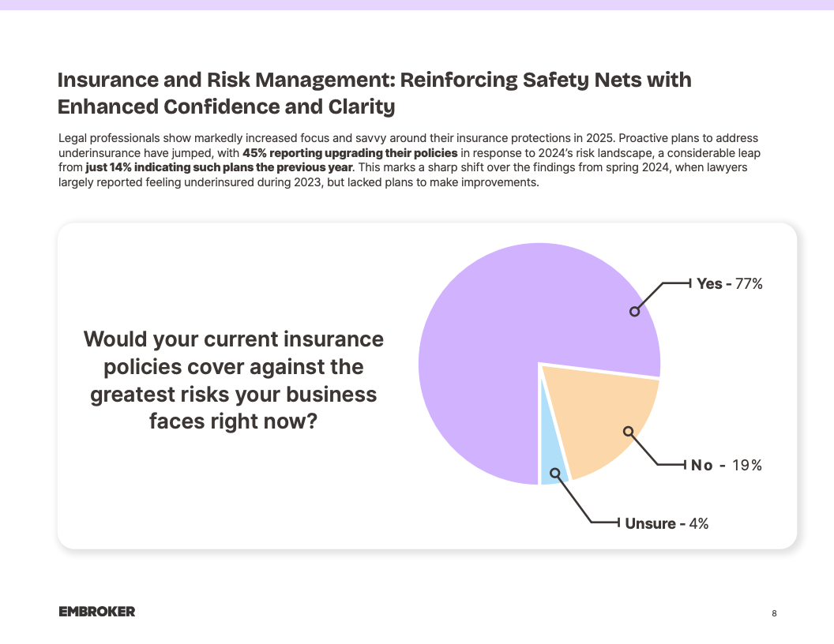Image resolution: width=834 pixels, height=644 pixels.
Task: Click the lavender bar at the page top
Action: coord(417,5)
